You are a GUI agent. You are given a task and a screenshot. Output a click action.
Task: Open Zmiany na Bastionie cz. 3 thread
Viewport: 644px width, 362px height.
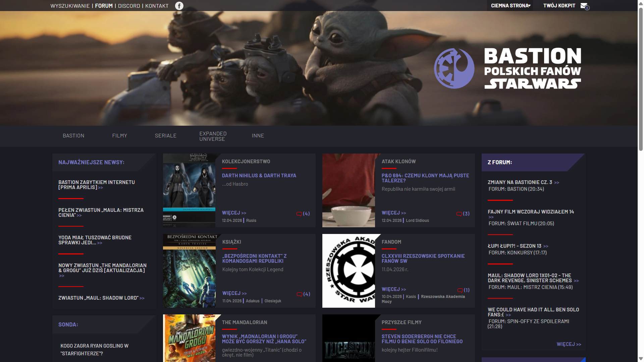[520, 182]
